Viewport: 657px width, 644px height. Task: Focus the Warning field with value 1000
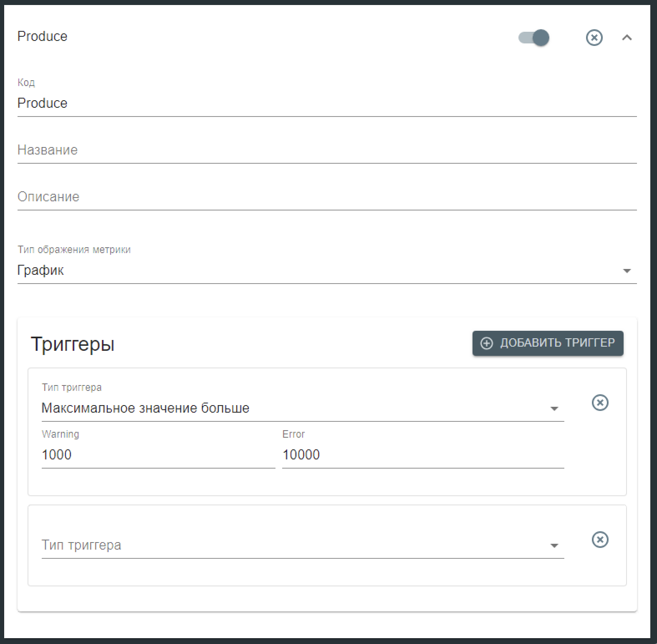(x=158, y=455)
